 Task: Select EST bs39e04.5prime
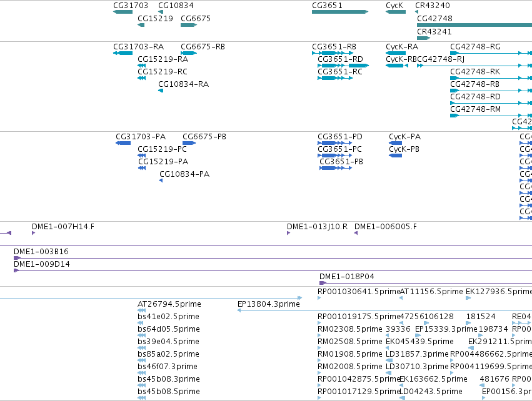tap(142, 348)
